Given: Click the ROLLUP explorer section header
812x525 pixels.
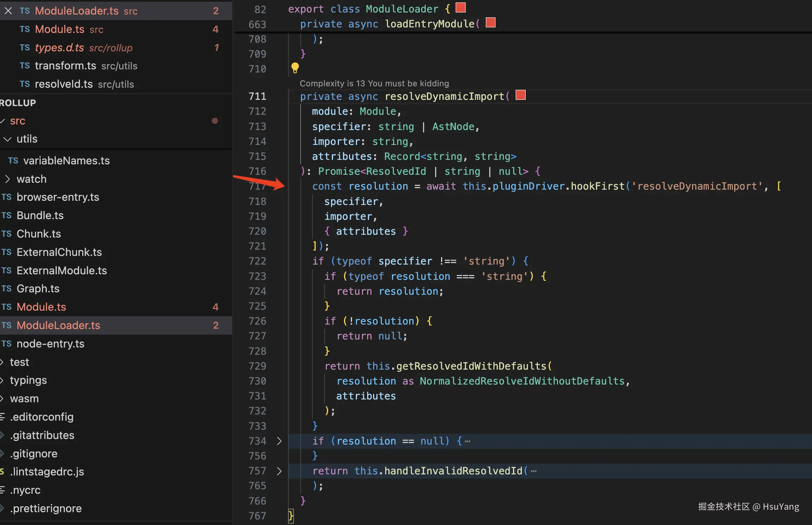Looking at the screenshot, I should click(18, 103).
